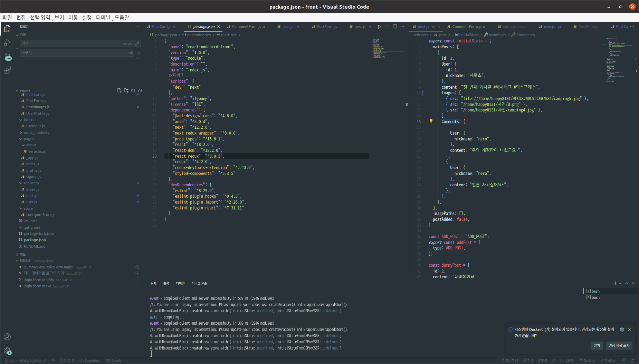Click the 설치 button in Docker notification
Viewport: 639px width, 364px height.
(x=597, y=345)
